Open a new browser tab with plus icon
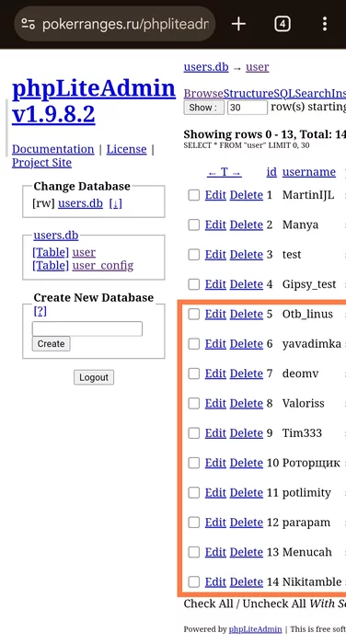This screenshot has width=346, height=644. (x=238, y=24)
